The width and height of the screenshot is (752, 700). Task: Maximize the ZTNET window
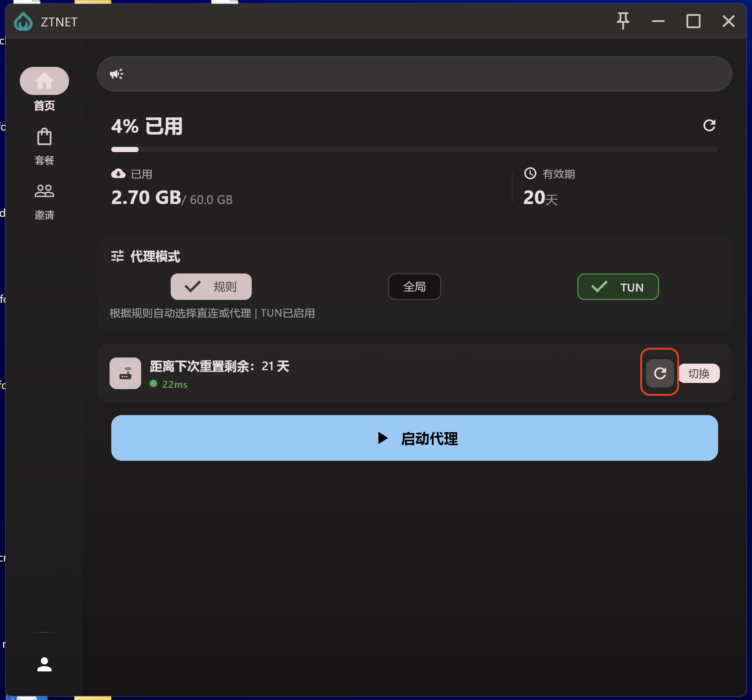click(x=693, y=21)
